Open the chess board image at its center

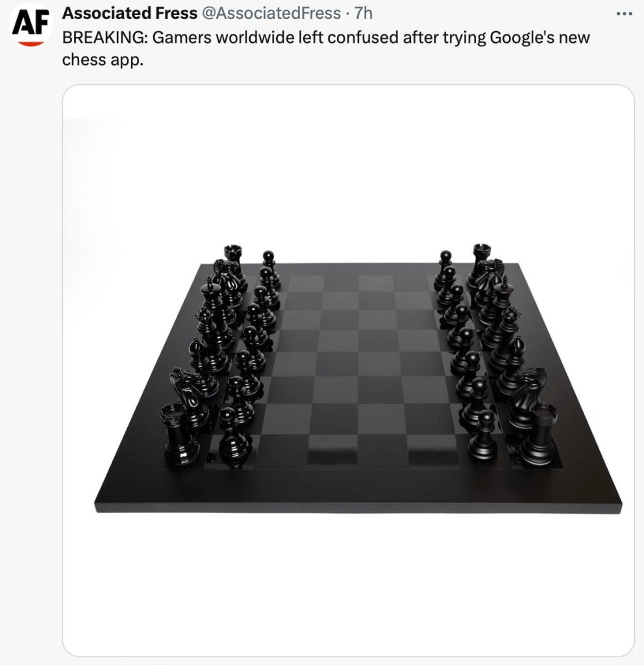(348, 370)
